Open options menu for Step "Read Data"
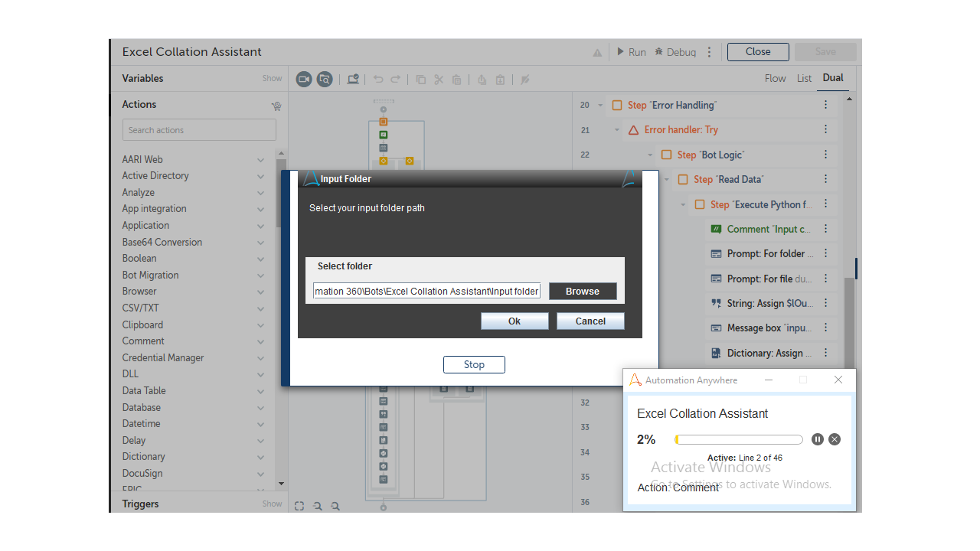 click(x=826, y=179)
